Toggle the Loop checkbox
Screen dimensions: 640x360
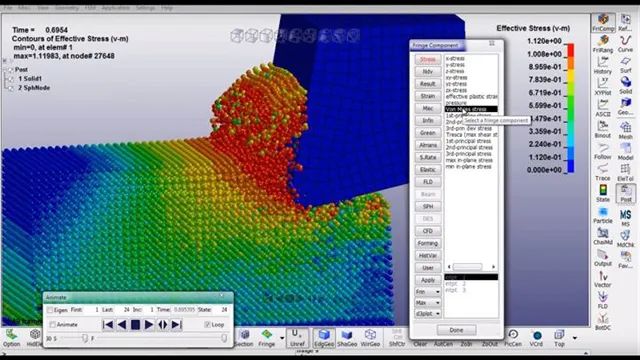(207, 324)
